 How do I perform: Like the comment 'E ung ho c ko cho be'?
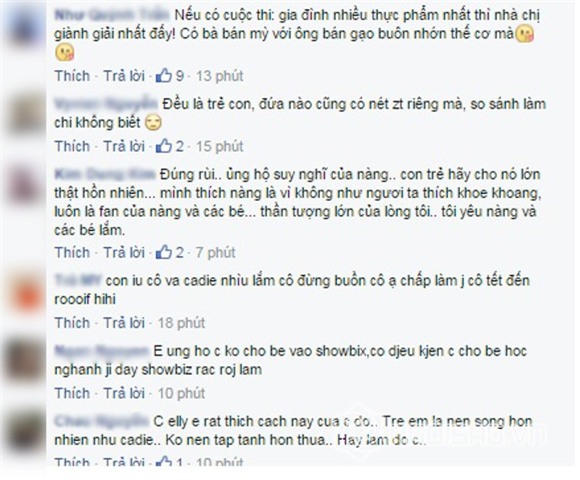click(72, 393)
